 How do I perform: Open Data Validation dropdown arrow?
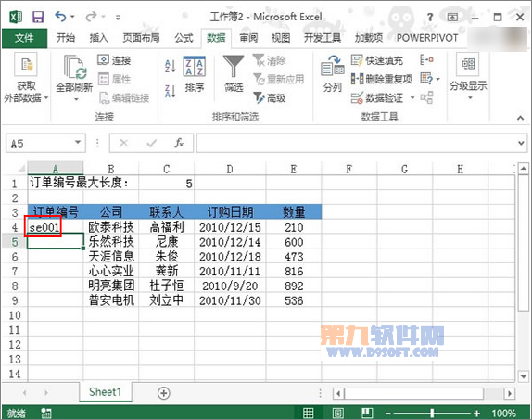point(412,98)
